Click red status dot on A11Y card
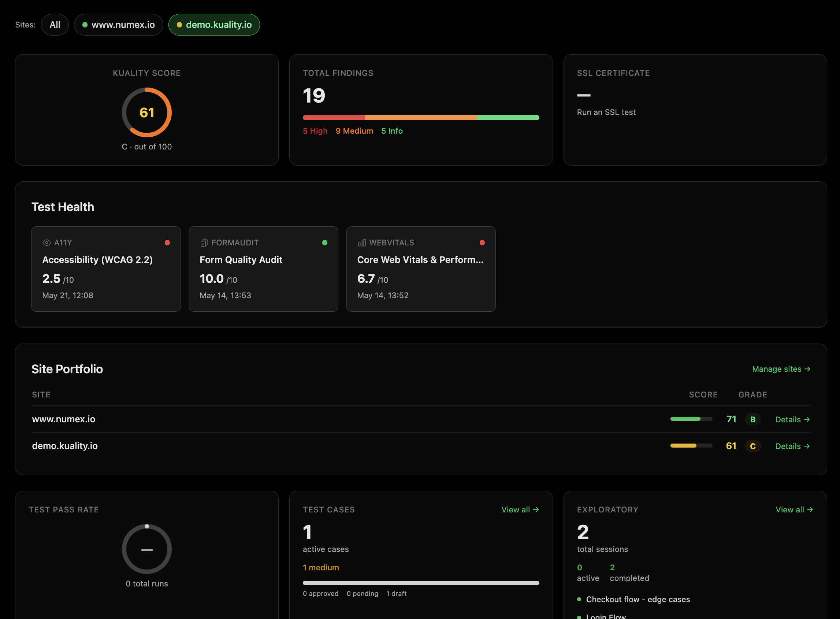This screenshot has width=840, height=619. click(x=167, y=243)
